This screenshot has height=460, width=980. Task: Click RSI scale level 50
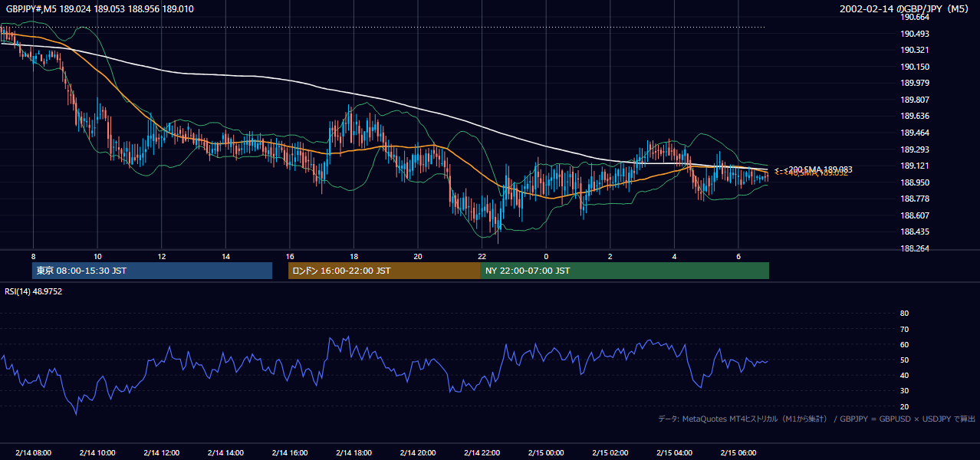click(904, 360)
